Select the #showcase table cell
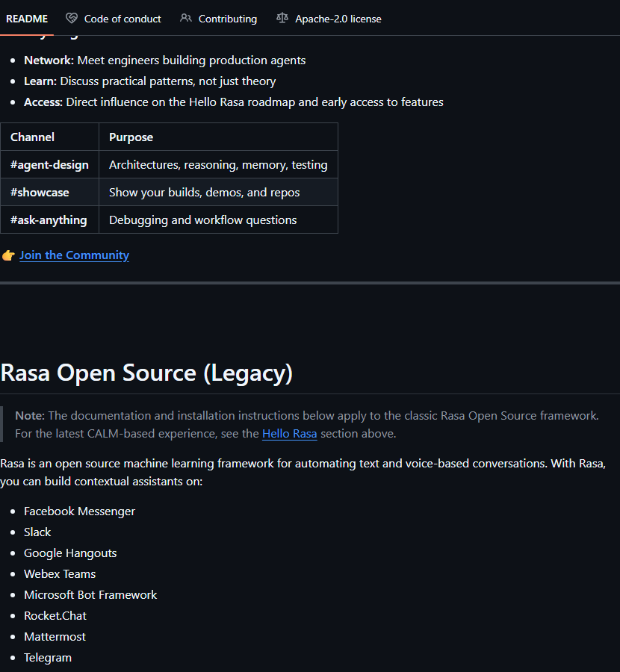The width and height of the screenshot is (620, 672). [50, 193]
